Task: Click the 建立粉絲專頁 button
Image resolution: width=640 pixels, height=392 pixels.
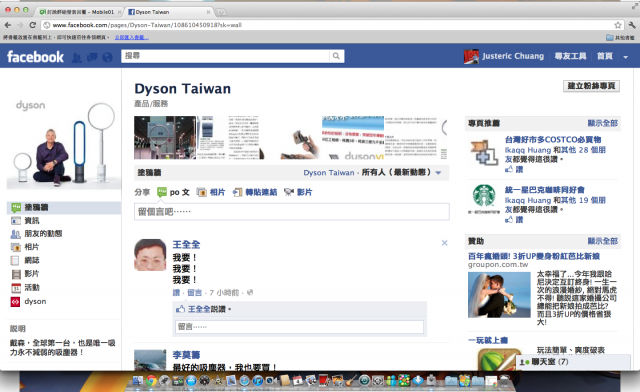Action: point(591,86)
